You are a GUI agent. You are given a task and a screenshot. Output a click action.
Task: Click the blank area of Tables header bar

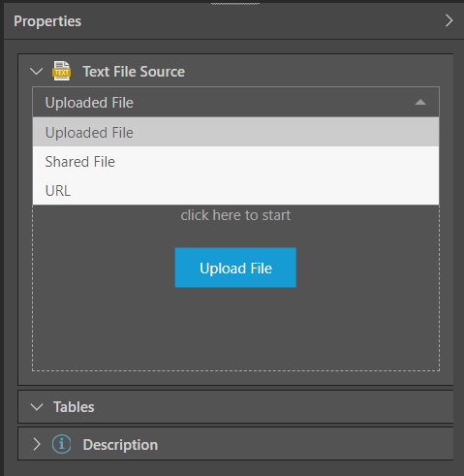coord(274,407)
